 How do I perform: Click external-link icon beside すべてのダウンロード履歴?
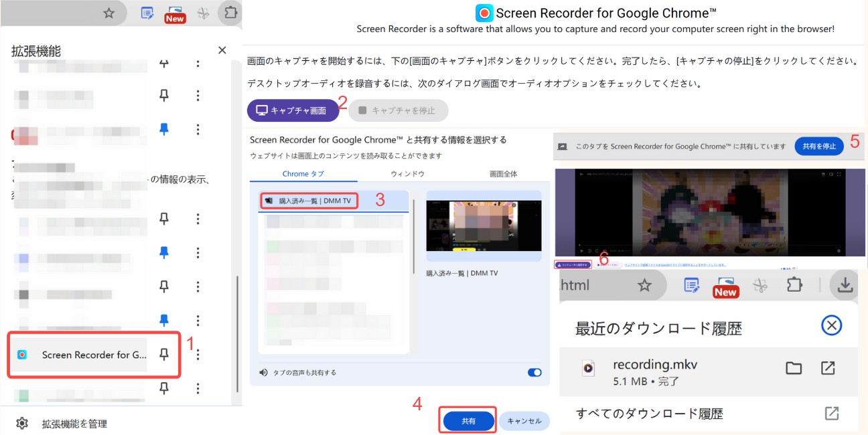832,413
